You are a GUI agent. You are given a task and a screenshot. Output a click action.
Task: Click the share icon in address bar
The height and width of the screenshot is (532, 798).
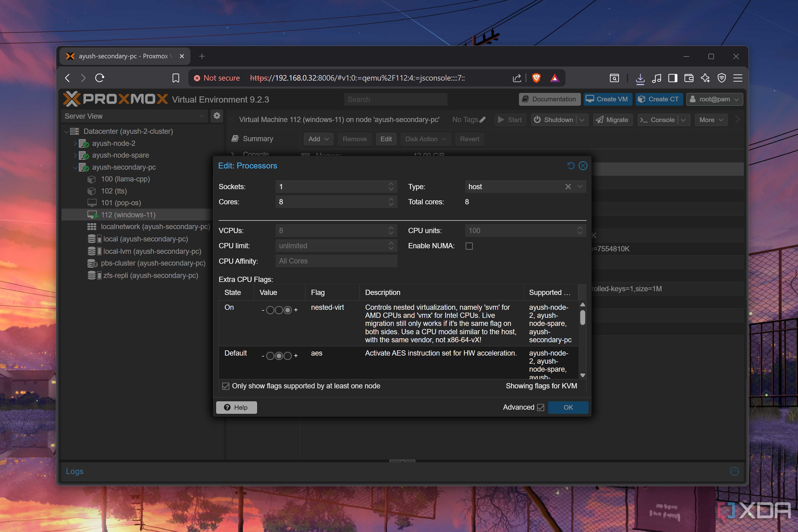(516, 78)
